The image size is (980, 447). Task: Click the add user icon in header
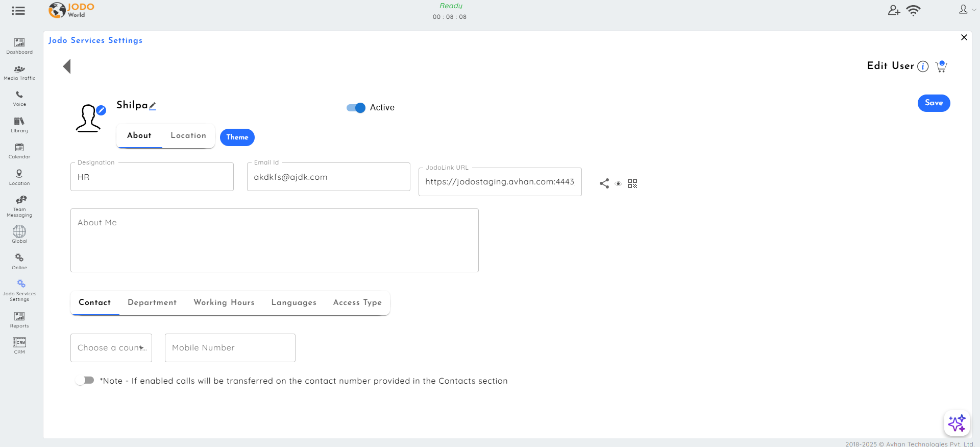pyautogui.click(x=894, y=10)
